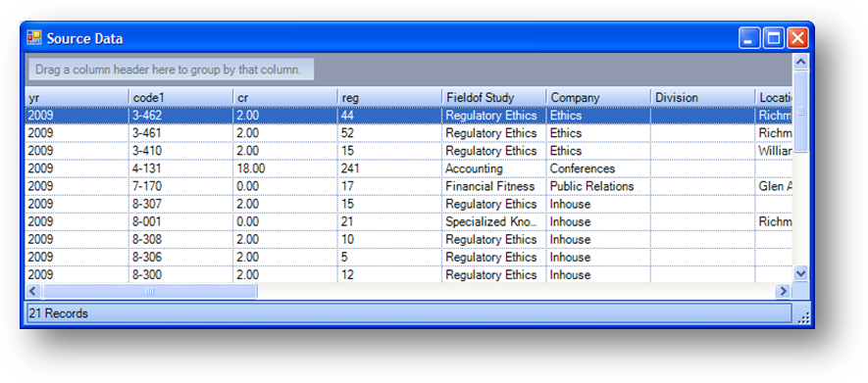Click the Accounting field cell
This screenshot has height=383, width=868.
coord(493,168)
